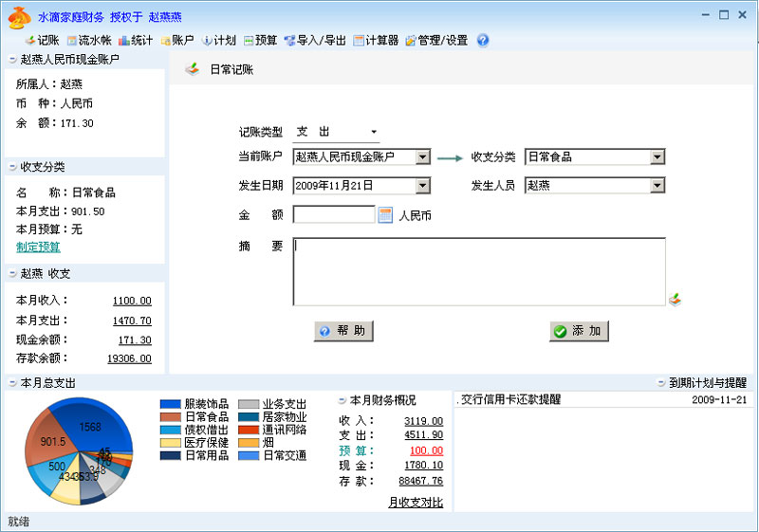
Task: Click the blue help question icon in toolbar
Action: (x=483, y=40)
